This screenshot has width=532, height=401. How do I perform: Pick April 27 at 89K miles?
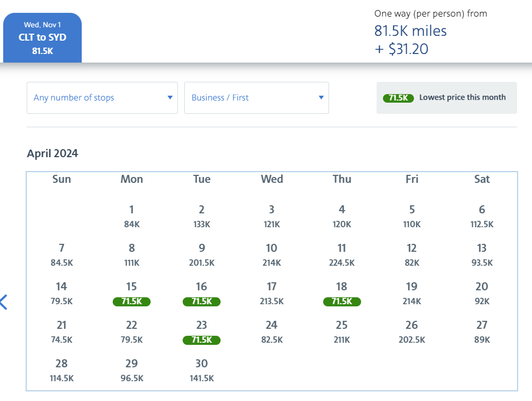pos(482,332)
